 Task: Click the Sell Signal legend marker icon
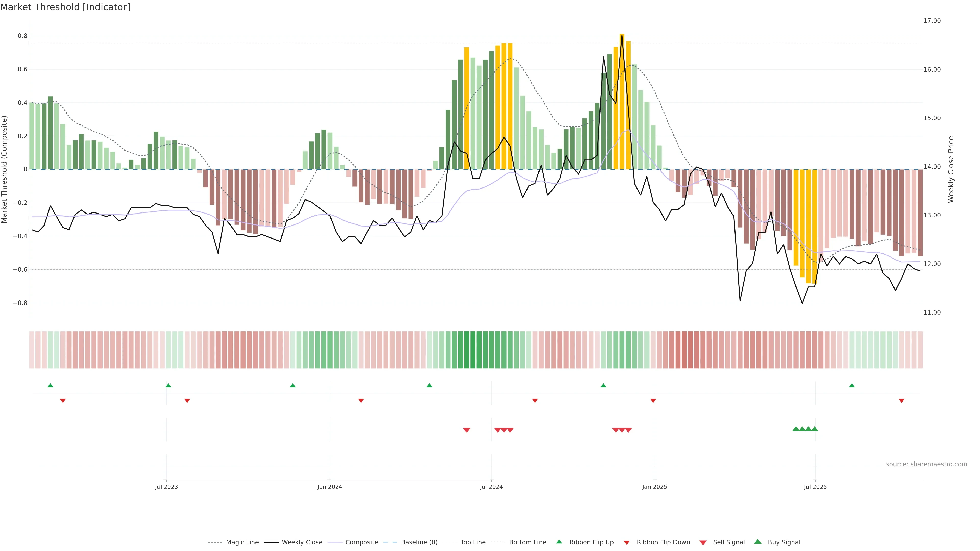pyautogui.click(x=703, y=542)
